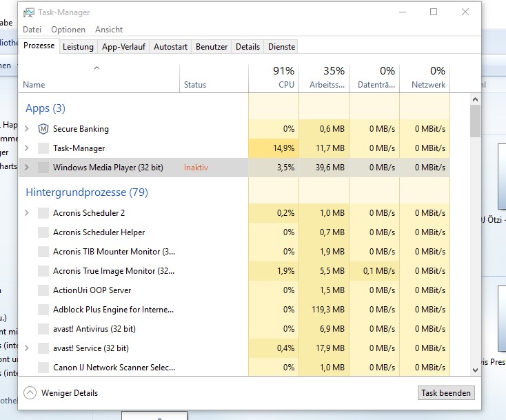Expand the Secure Banking app entry

coord(27,129)
